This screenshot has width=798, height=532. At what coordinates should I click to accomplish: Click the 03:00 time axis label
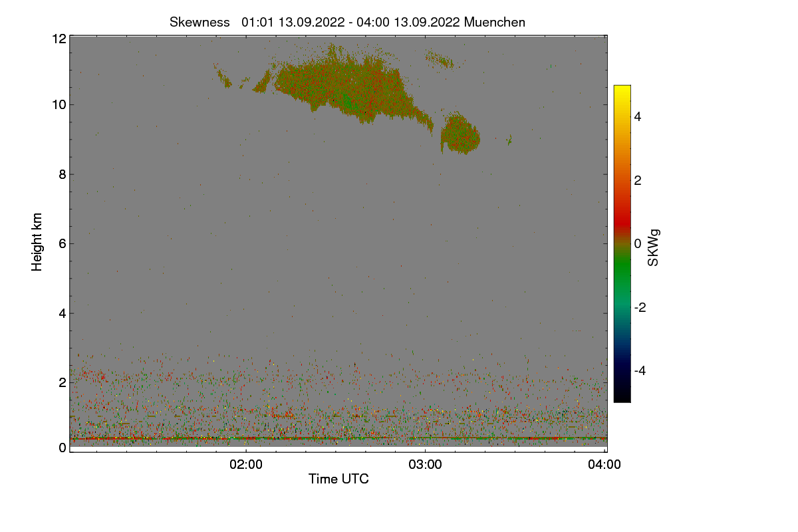coord(425,465)
